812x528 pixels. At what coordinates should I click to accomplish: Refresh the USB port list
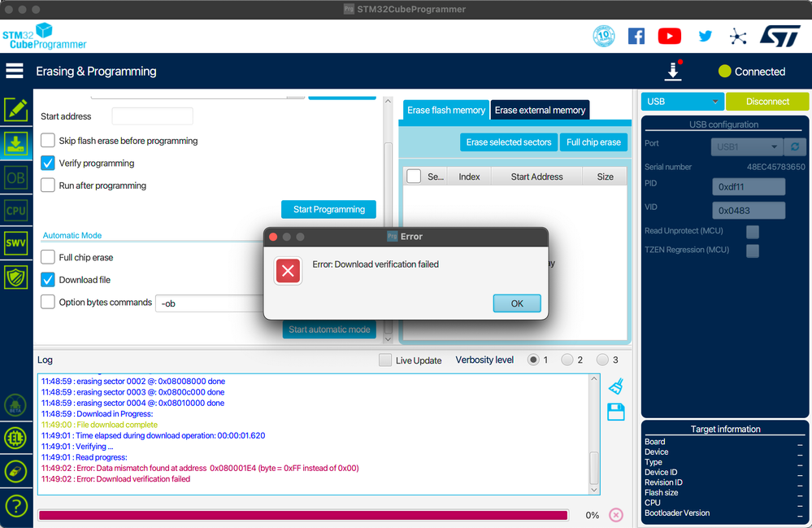tap(795, 146)
